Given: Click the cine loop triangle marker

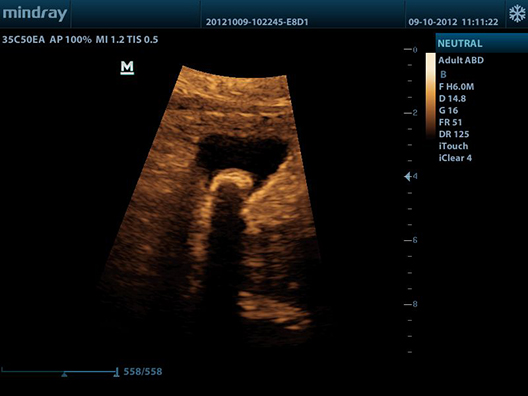Looking at the screenshot, I should click(64, 374).
